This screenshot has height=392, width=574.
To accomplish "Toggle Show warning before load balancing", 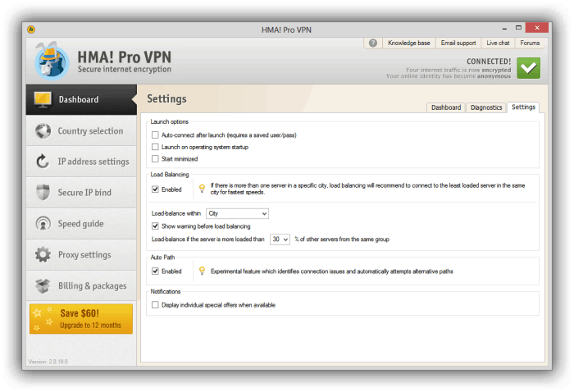I will pyautogui.click(x=155, y=226).
